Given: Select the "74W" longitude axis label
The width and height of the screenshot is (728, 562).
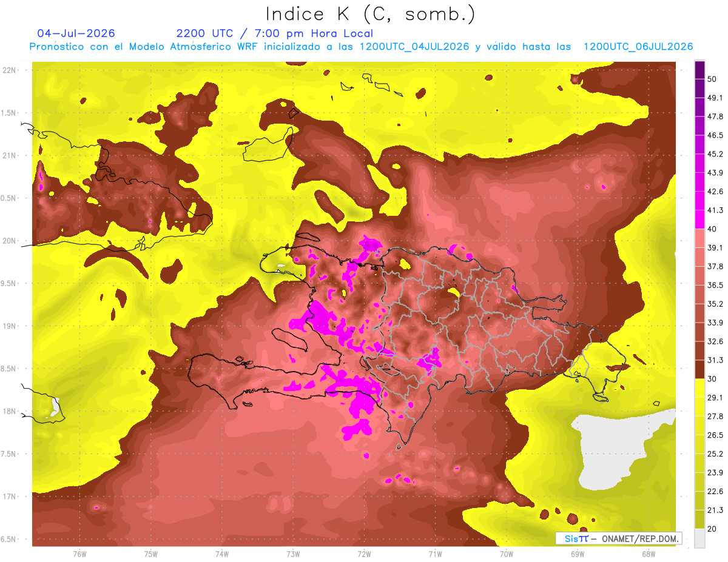Looking at the screenshot, I should 222,554.
